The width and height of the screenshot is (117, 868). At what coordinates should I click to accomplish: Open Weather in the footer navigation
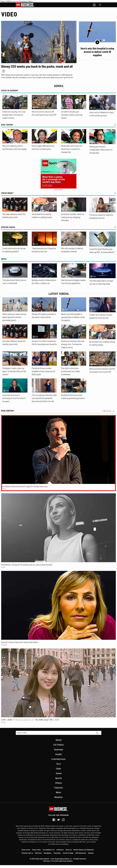pyautogui.click(x=59, y=797)
